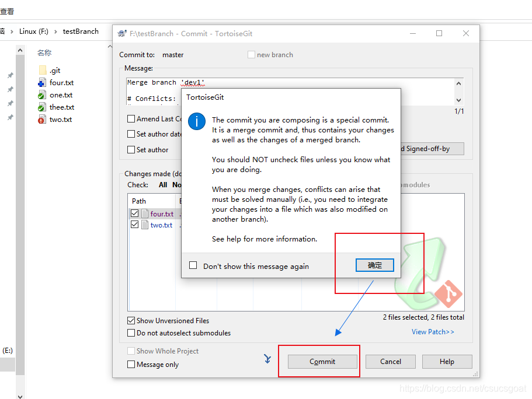Click the blue info icon in dialog

point(196,121)
